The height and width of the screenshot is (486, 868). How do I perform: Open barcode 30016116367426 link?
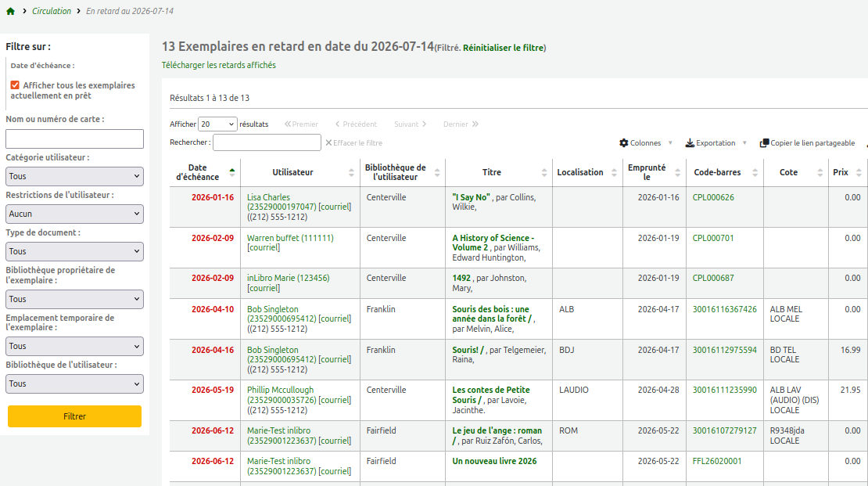(x=725, y=309)
